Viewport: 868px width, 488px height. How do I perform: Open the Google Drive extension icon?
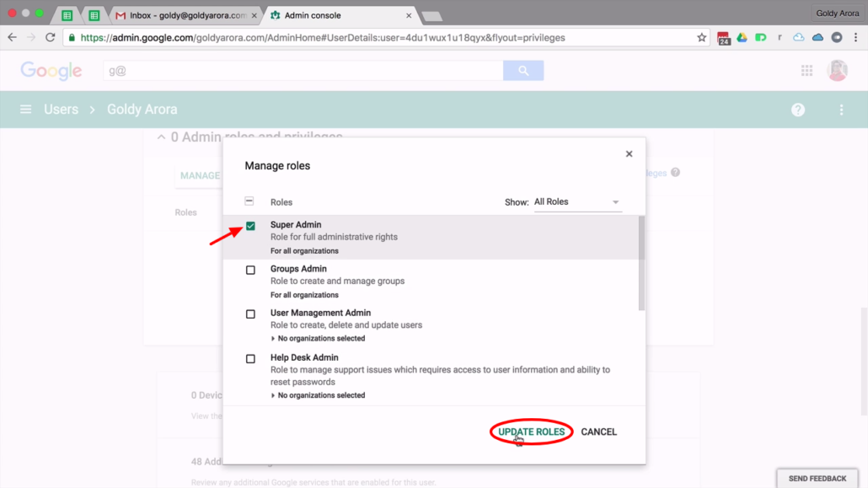(x=742, y=38)
